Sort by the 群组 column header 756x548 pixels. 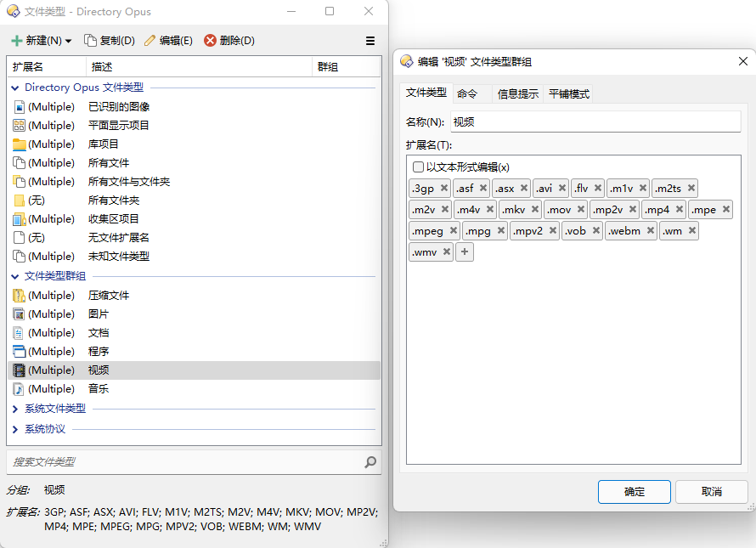pyautogui.click(x=346, y=67)
